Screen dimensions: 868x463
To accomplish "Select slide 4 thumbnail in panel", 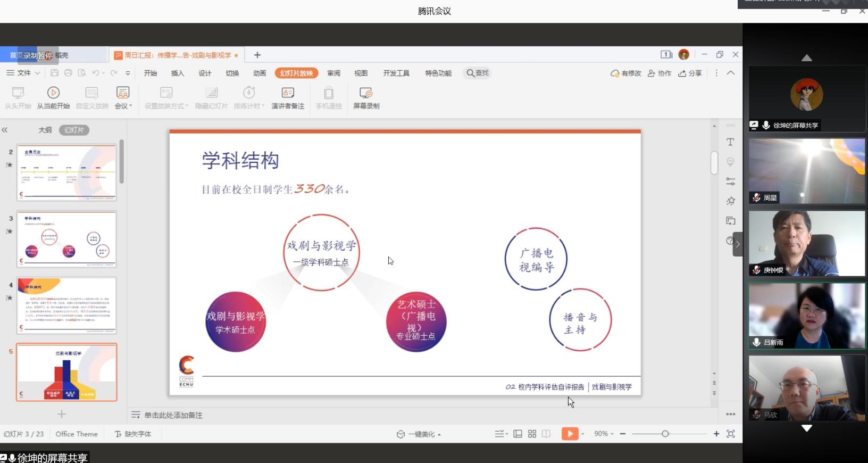I will [66, 305].
